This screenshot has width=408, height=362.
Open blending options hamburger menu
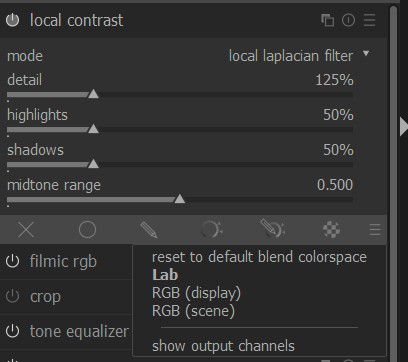375,230
